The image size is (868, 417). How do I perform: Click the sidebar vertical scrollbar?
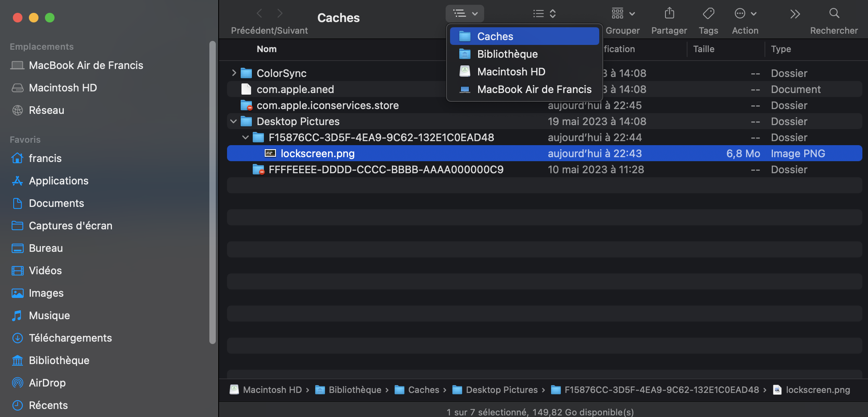pos(212,192)
